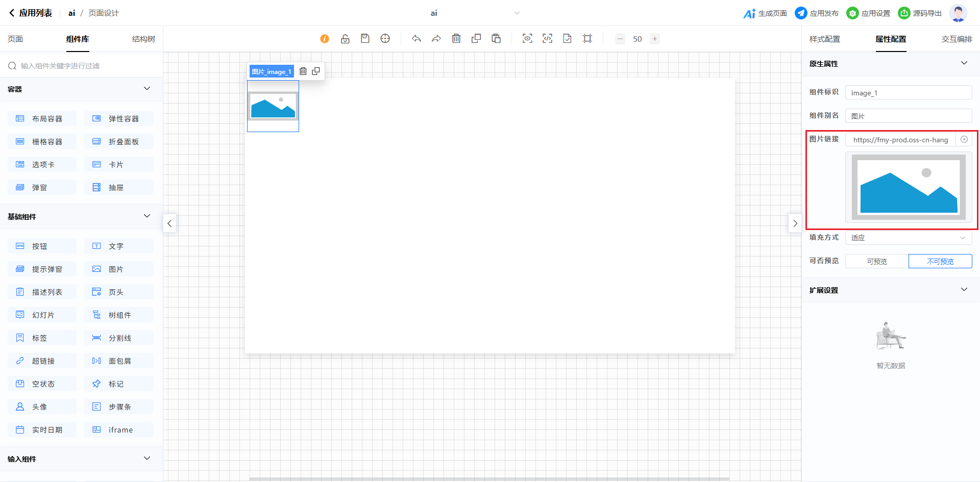Expand the 扩展设置 section

(x=964, y=290)
